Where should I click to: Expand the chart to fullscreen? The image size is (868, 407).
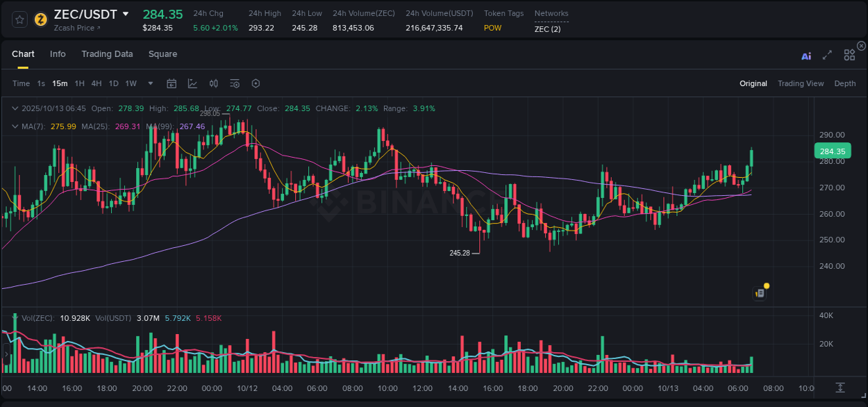pyautogui.click(x=826, y=56)
